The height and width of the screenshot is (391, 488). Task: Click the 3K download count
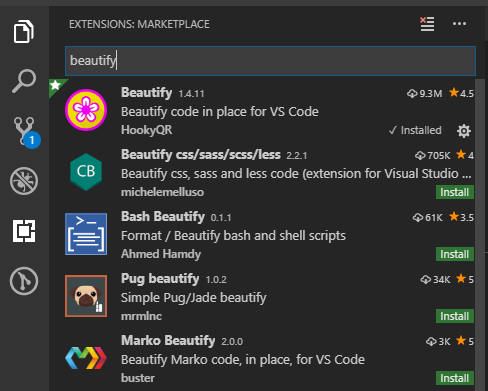(438, 342)
